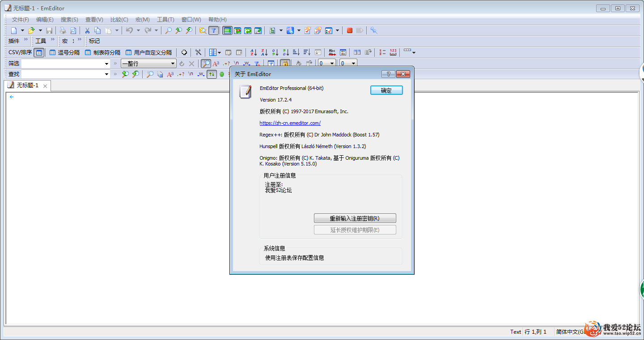Open the Open file dropdown arrow
This screenshot has width=644, height=340.
40,30
